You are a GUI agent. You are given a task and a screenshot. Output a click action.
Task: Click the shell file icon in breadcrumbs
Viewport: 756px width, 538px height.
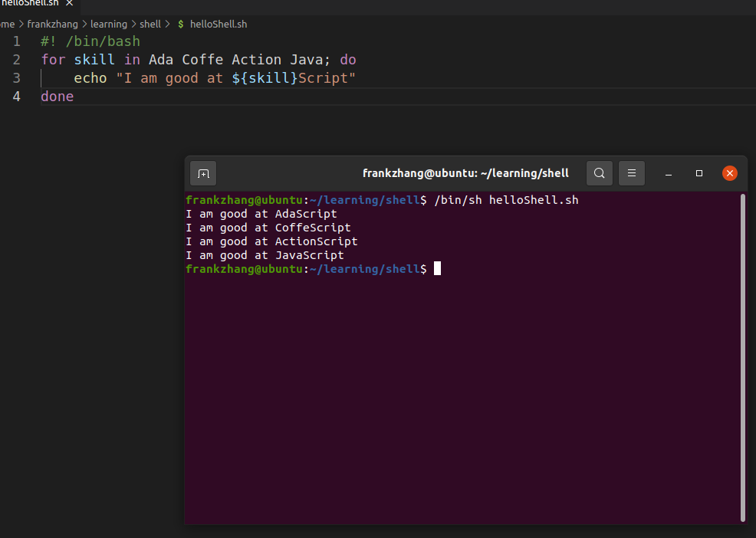click(181, 25)
